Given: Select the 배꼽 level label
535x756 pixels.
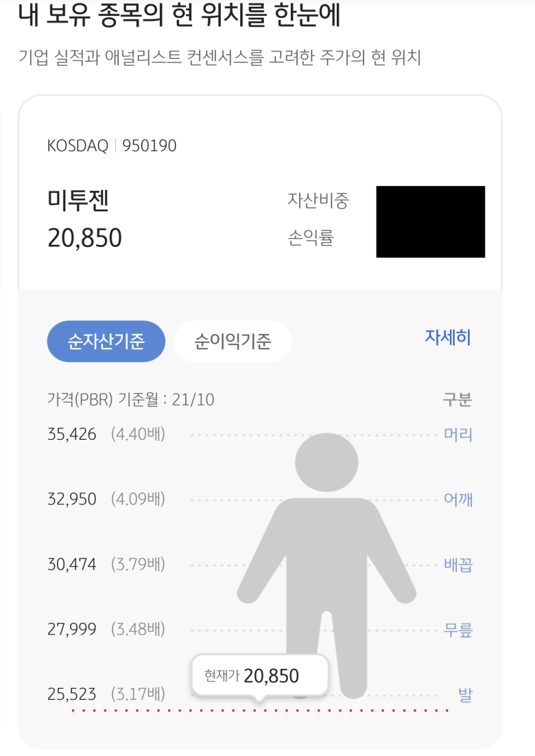Looking at the screenshot, I should (458, 564).
